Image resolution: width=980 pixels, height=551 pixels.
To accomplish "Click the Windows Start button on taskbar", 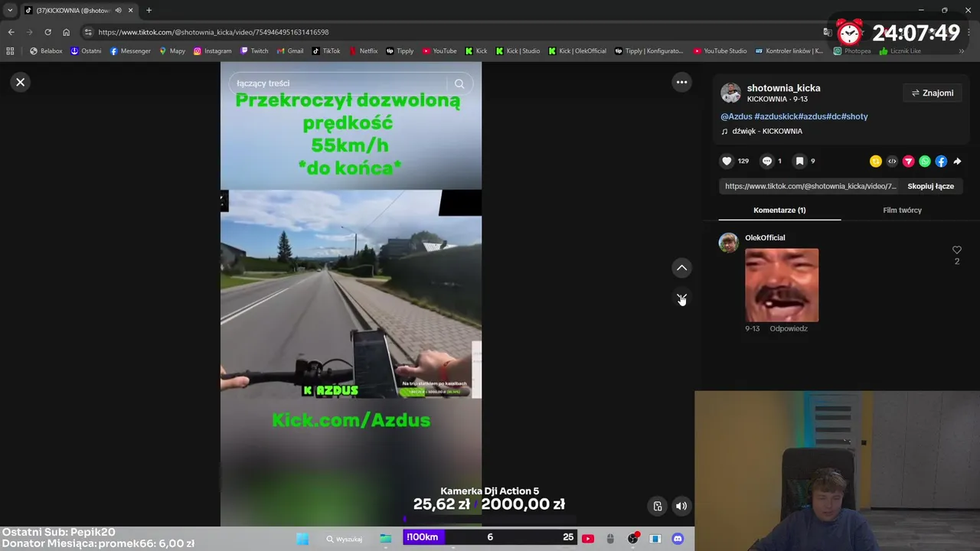I will click(302, 539).
